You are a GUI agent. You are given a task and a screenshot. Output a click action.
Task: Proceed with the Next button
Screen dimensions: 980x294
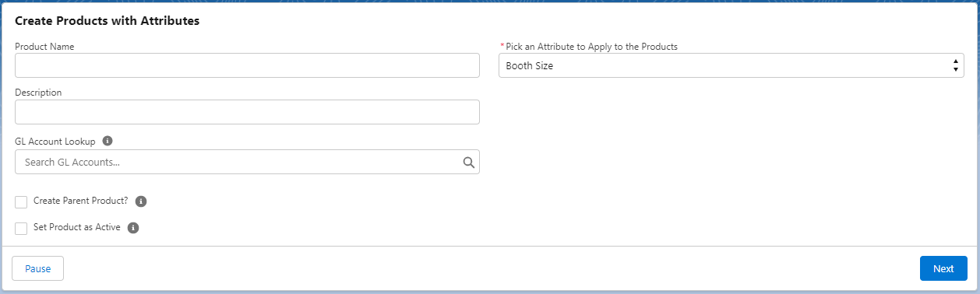point(943,268)
